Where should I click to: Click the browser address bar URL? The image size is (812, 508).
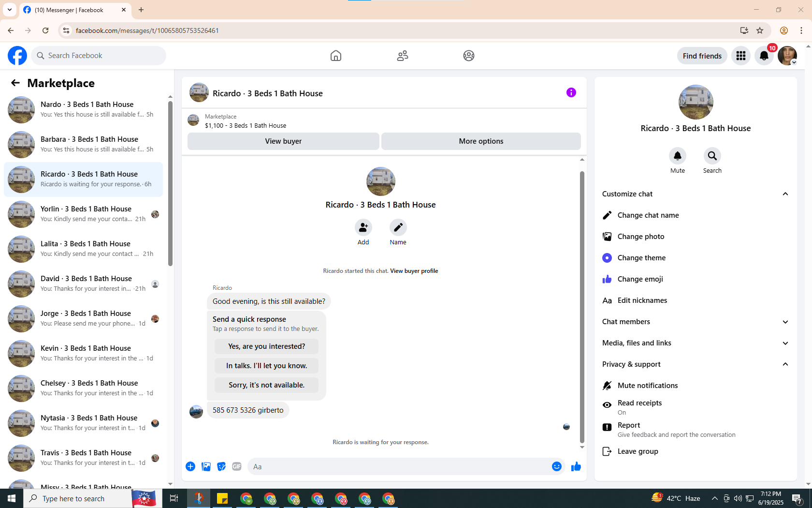tap(147, 30)
